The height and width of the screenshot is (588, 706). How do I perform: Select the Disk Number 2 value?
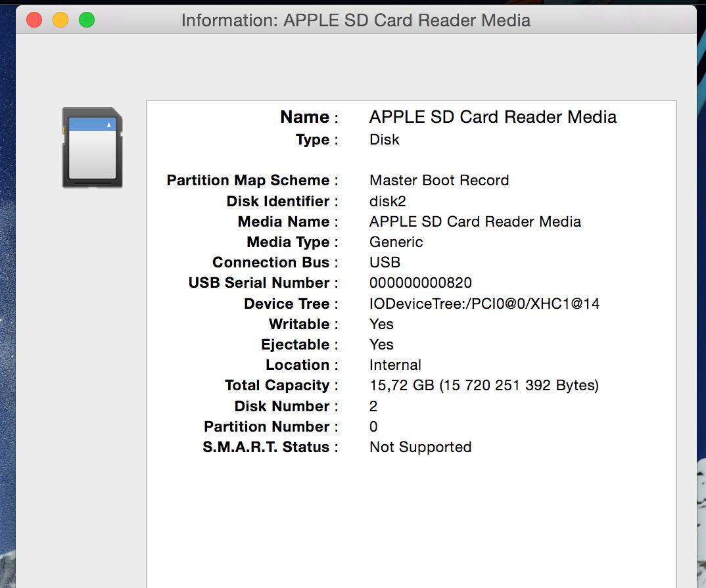[x=373, y=405]
